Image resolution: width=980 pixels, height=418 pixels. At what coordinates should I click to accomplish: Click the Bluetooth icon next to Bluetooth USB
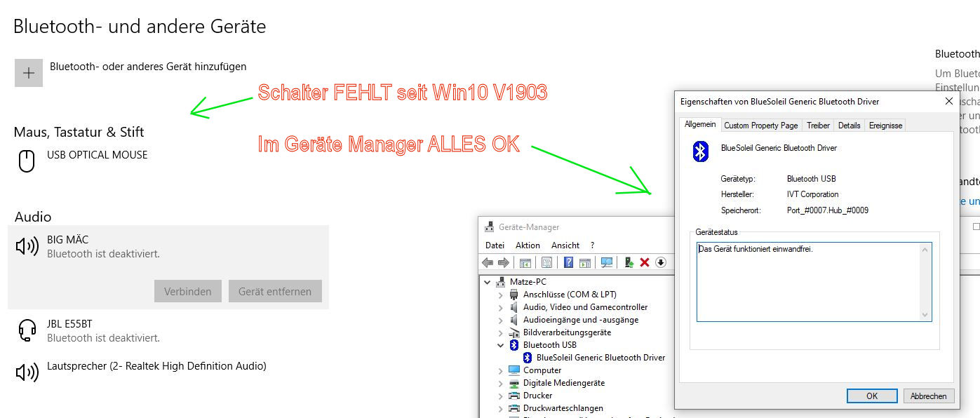coord(514,345)
